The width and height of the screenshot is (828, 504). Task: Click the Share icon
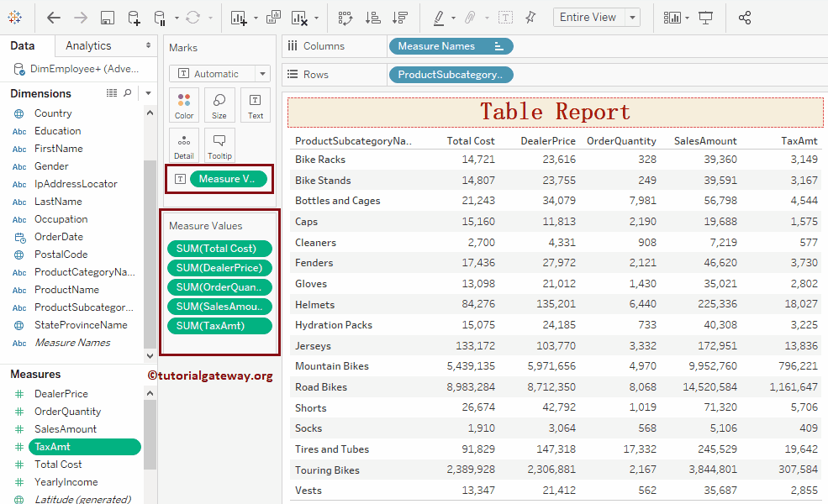[x=744, y=18]
